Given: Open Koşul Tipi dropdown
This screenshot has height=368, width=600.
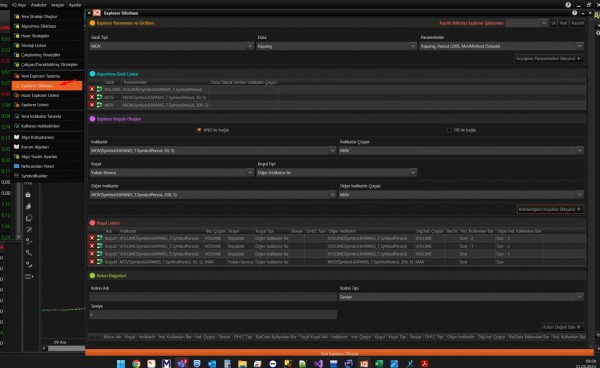Looking at the screenshot, I should coord(336,173).
